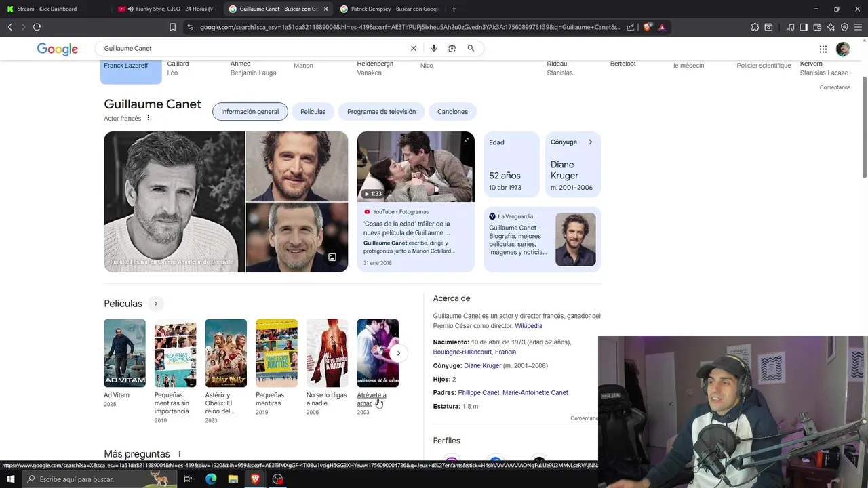The width and height of the screenshot is (868, 488).
Task: Open the OBS icon in the taskbar
Action: pyautogui.click(x=277, y=479)
